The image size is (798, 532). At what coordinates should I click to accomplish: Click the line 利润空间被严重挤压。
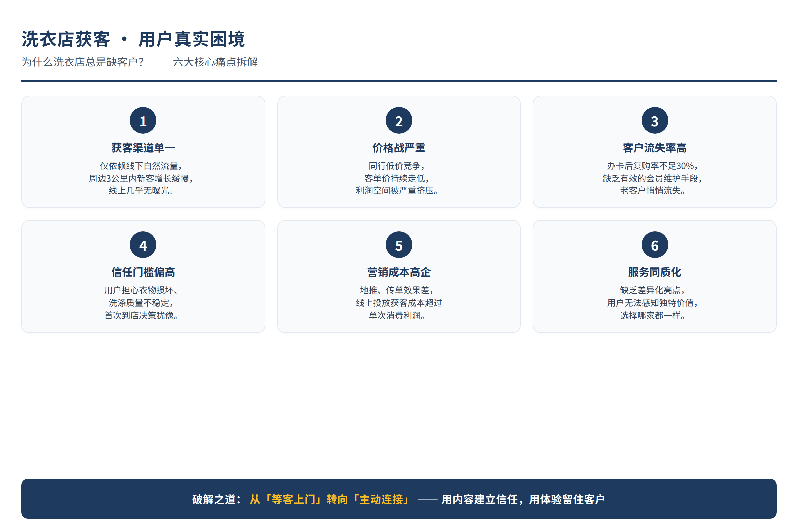click(x=398, y=190)
